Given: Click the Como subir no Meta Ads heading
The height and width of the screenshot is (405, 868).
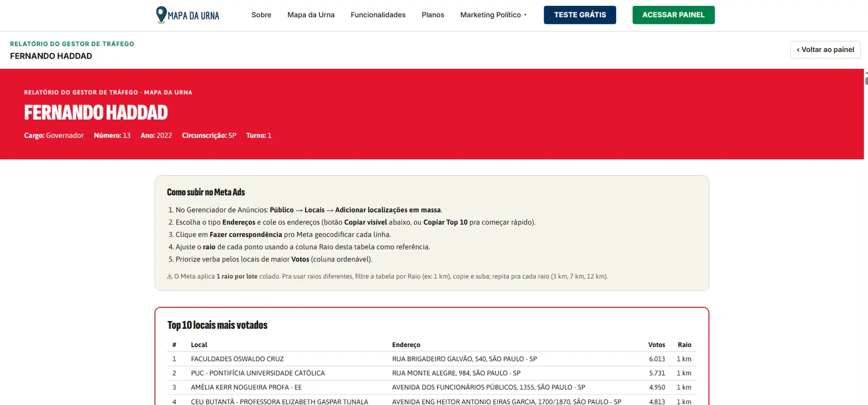Looking at the screenshot, I should coord(206,192).
